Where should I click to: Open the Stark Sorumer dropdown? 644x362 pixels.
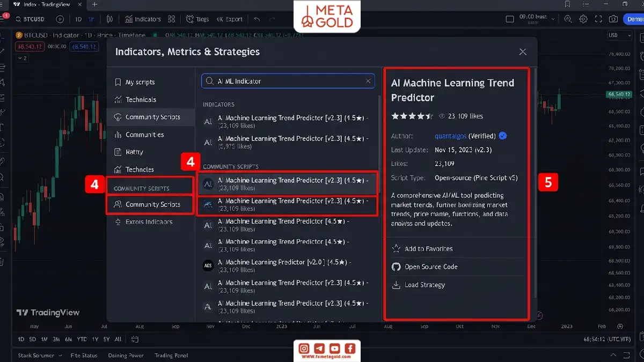[x=40, y=356]
